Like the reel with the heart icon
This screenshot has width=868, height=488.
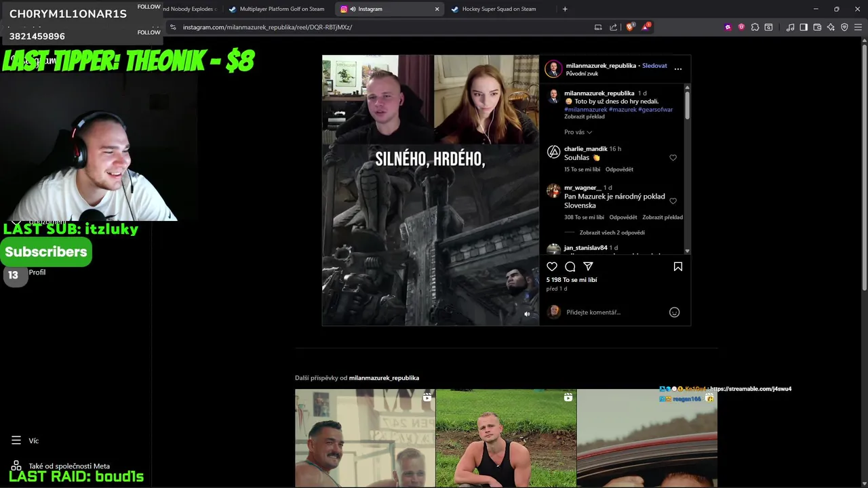(x=552, y=266)
